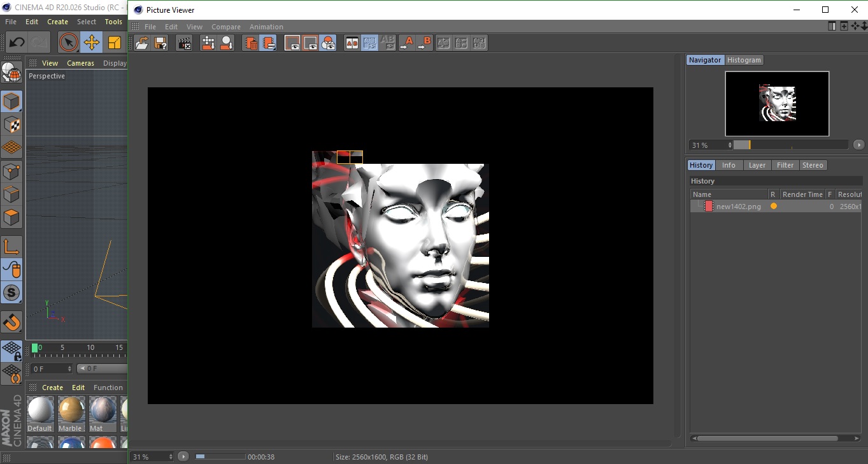Open Picture Viewer File menu
Image resolution: width=868 pixels, height=464 pixels.
click(150, 27)
